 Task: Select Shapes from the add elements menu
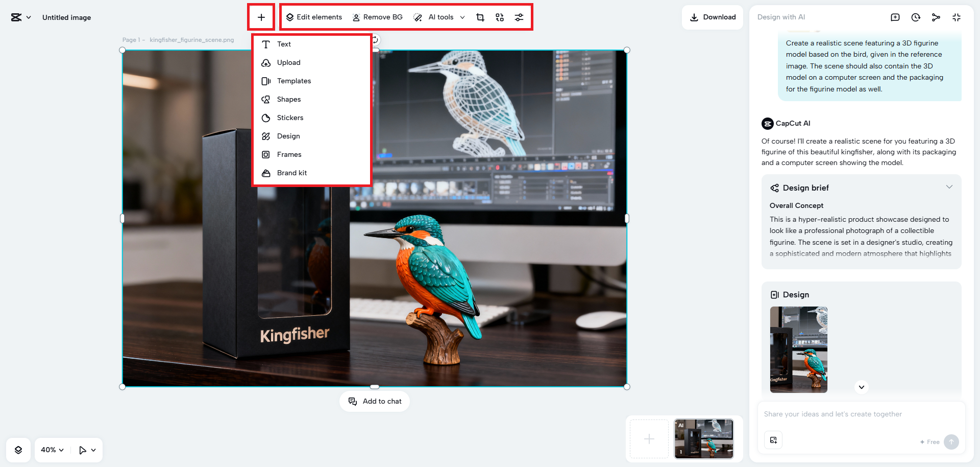coord(289,99)
